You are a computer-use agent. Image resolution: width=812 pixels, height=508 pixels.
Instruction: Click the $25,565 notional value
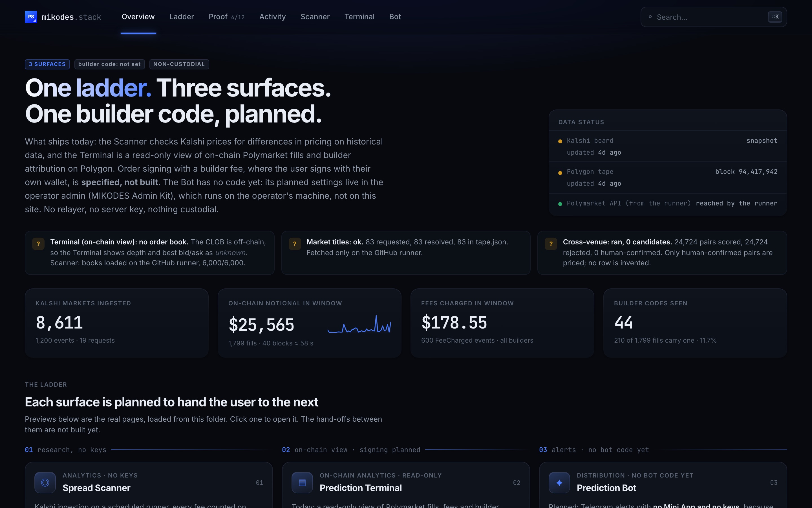point(261,325)
